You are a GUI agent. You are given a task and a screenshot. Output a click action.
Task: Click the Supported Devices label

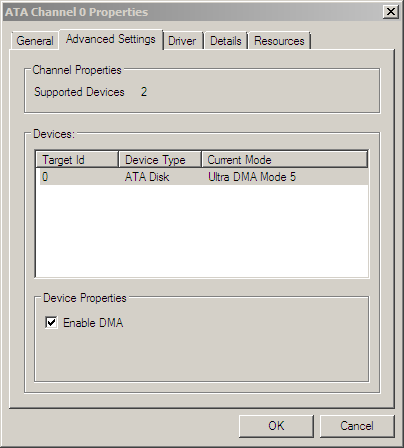79,92
